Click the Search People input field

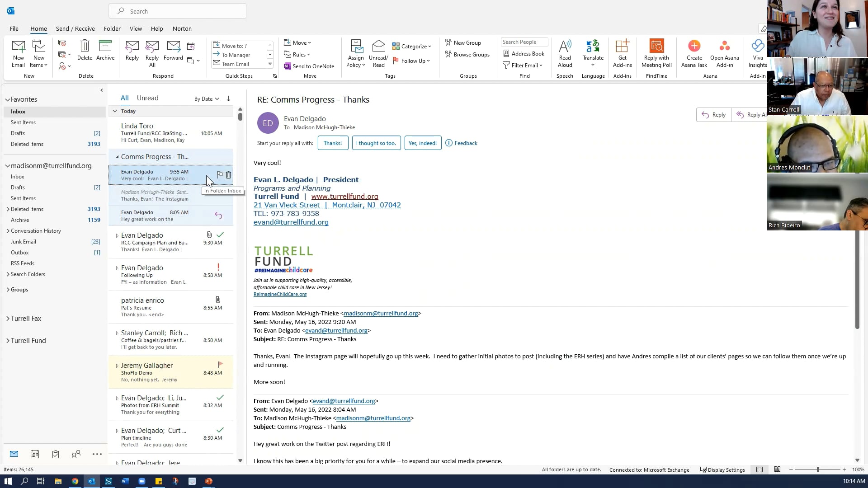(x=524, y=42)
